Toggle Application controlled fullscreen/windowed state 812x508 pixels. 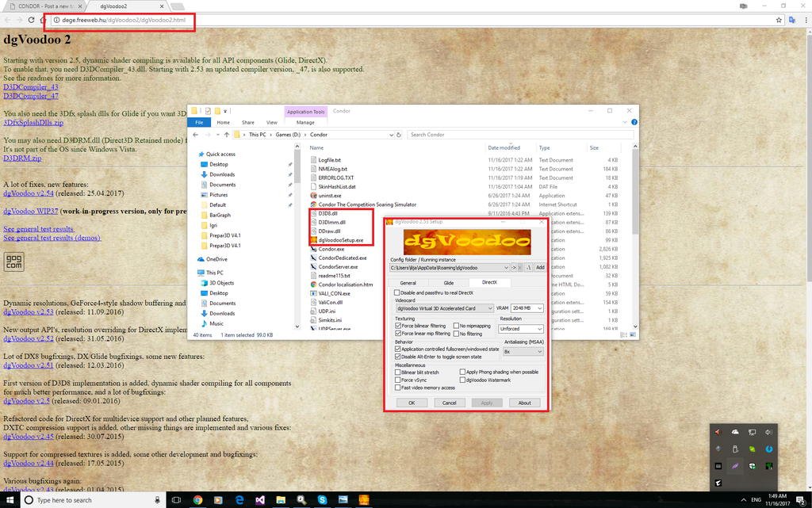point(398,349)
